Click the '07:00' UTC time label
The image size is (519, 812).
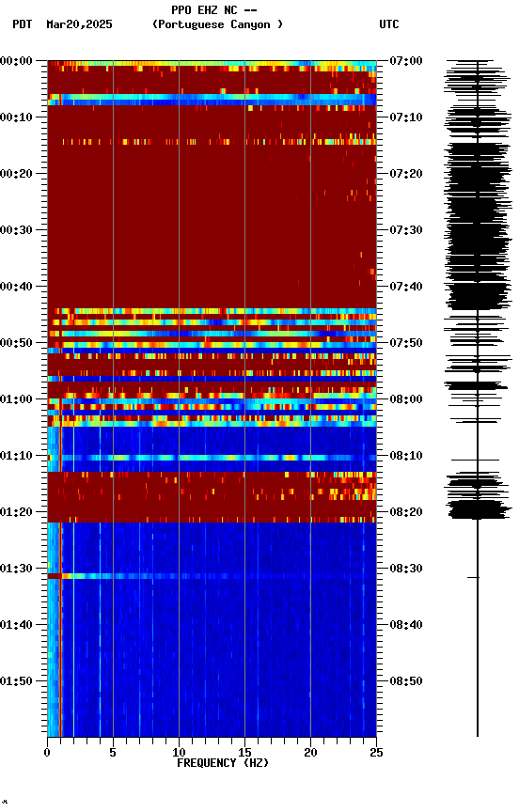(x=405, y=61)
